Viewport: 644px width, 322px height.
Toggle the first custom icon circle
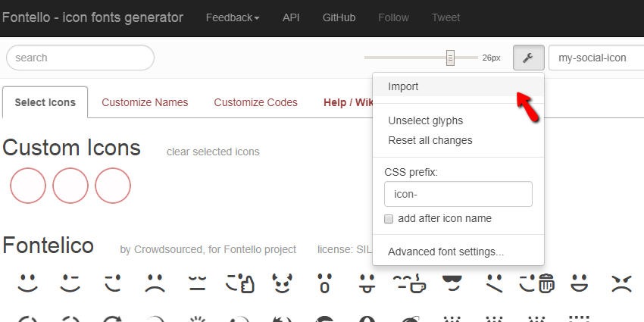28,186
